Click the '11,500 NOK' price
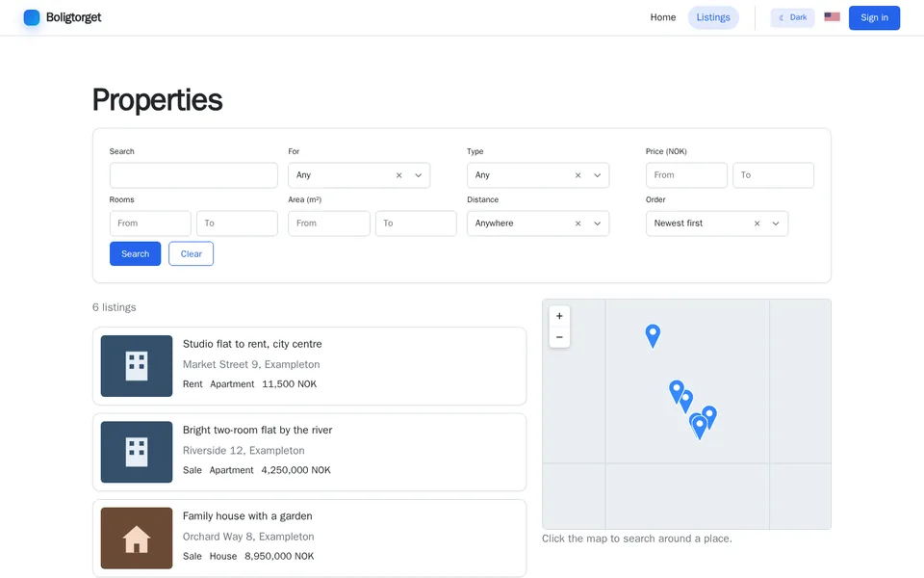The width and height of the screenshot is (924, 578). (x=290, y=384)
